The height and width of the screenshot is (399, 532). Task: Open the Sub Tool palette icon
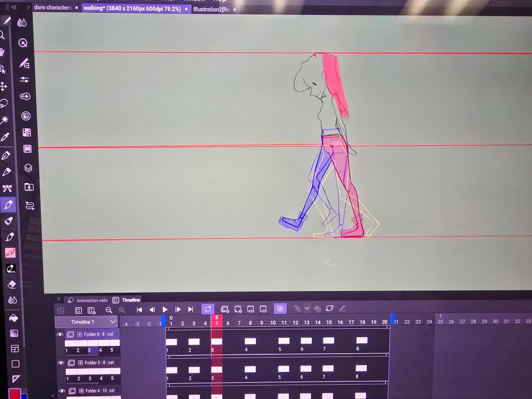click(x=24, y=63)
